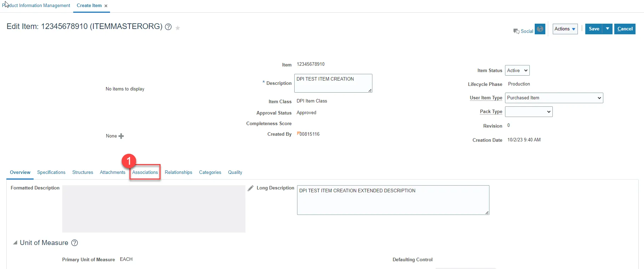This screenshot has height=269, width=644.
Task: Open the Item Status dropdown
Action: click(517, 70)
